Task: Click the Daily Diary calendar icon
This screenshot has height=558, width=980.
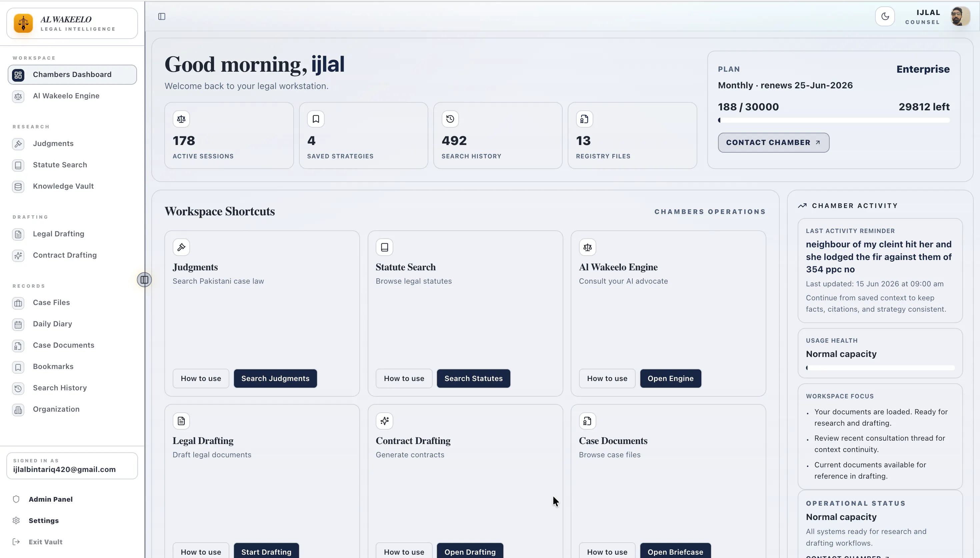Action: click(18, 325)
